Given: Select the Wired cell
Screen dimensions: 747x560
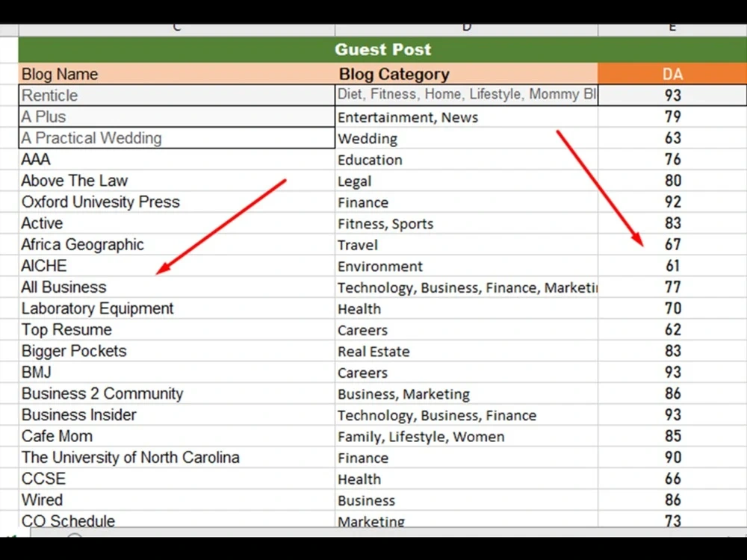Looking at the screenshot, I should click(177, 500).
